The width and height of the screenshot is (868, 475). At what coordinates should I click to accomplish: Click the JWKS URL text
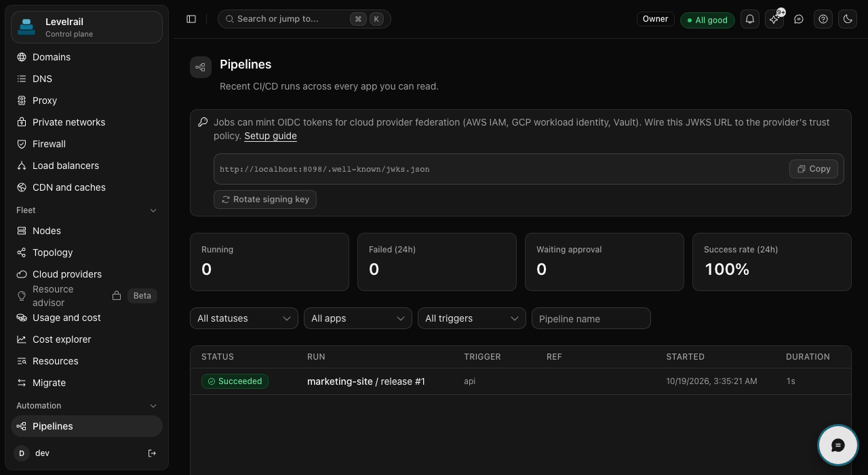pos(324,169)
